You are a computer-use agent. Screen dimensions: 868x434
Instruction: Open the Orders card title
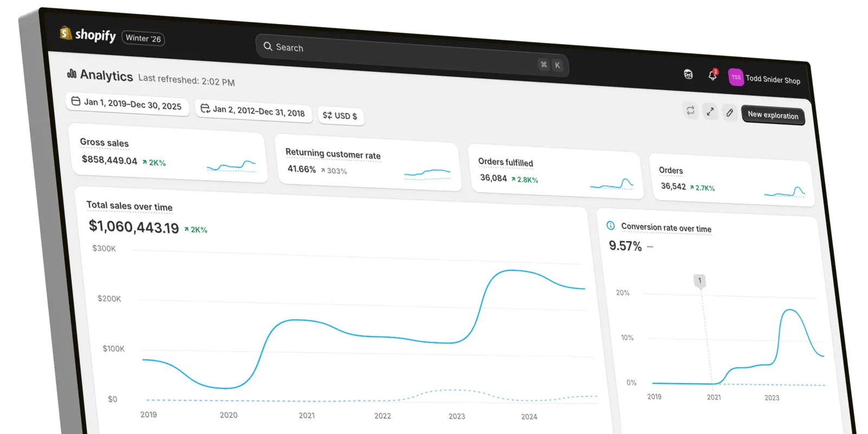[671, 170]
